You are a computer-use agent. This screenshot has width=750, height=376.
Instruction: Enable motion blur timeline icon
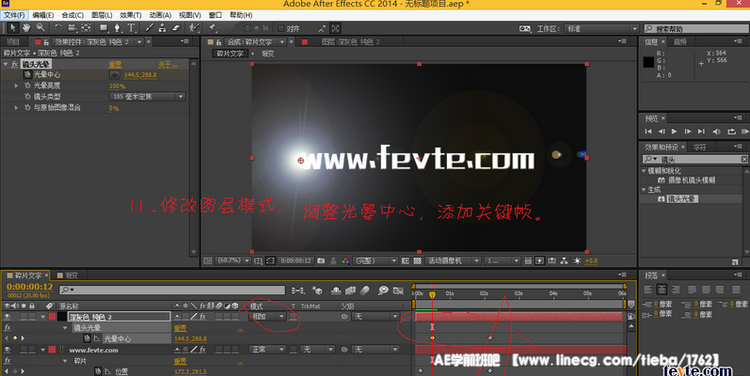(x=365, y=290)
